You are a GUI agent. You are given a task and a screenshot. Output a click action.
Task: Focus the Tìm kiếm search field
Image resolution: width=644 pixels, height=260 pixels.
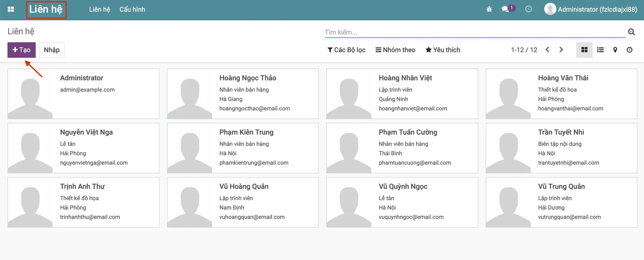475,32
